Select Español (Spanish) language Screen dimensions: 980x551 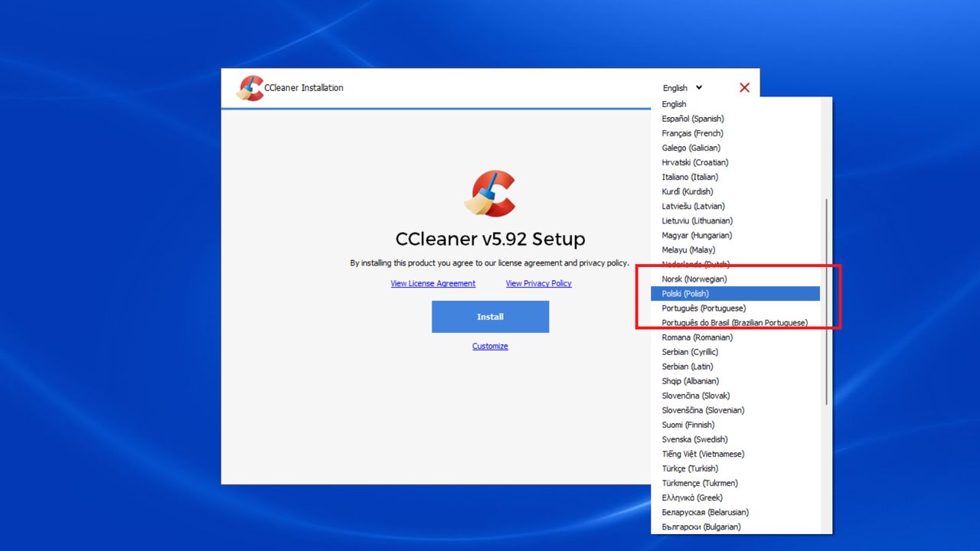pos(693,119)
